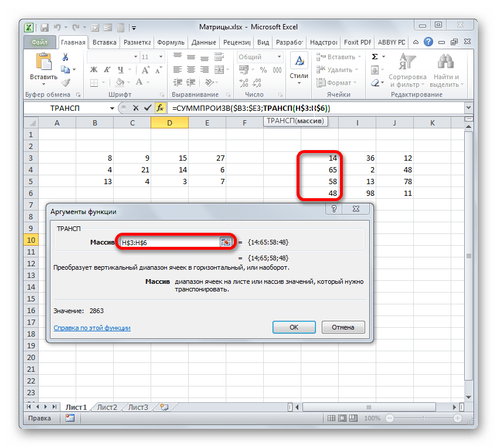Cancel formula entry with the X icon
This screenshot has width=497, height=448.
pos(135,108)
